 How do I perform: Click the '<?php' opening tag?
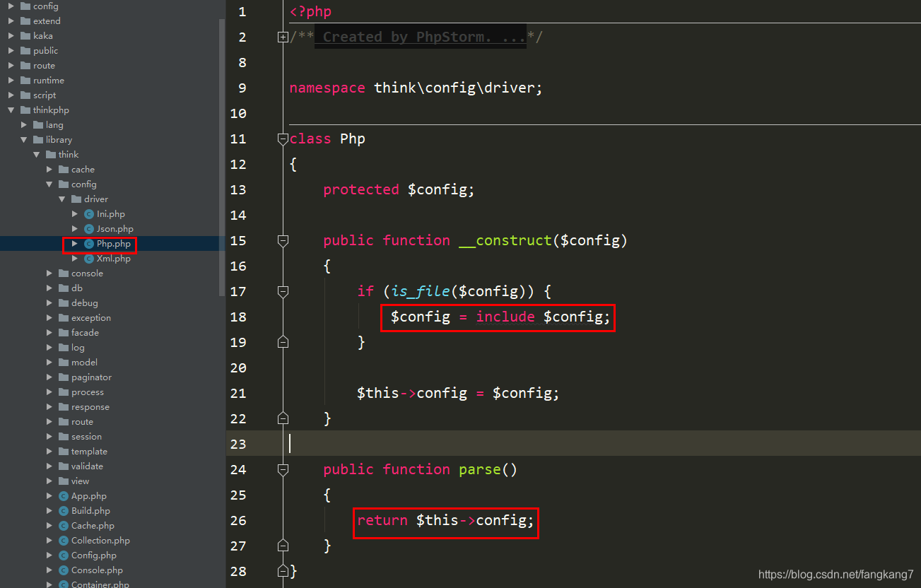pyautogui.click(x=310, y=12)
